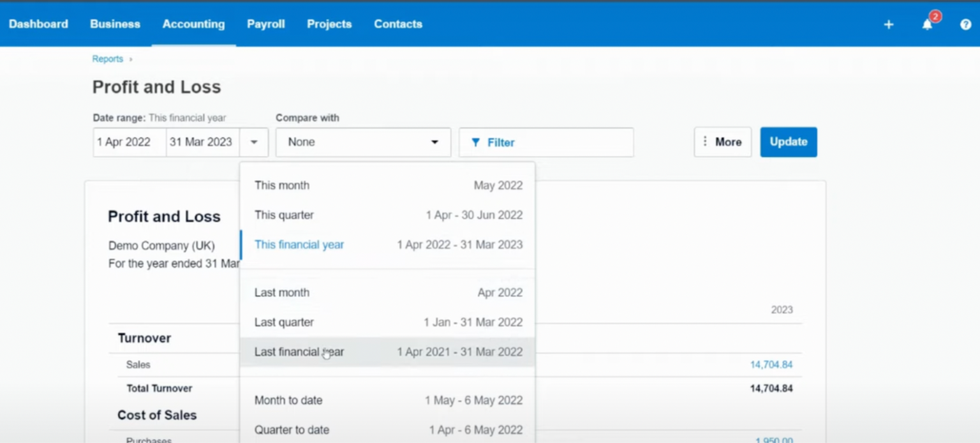The width and height of the screenshot is (980, 443).
Task: Choose Last month from the period list
Action: 281,292
